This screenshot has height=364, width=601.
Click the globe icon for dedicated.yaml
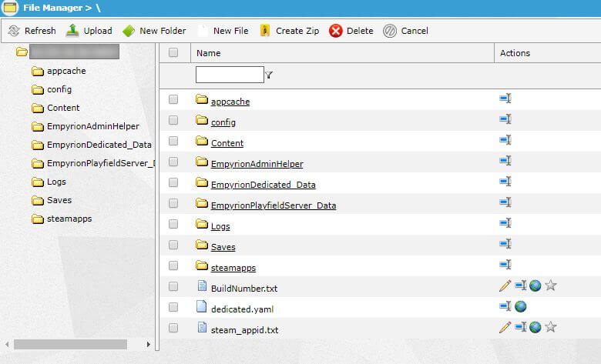click(x=521, y=306)
